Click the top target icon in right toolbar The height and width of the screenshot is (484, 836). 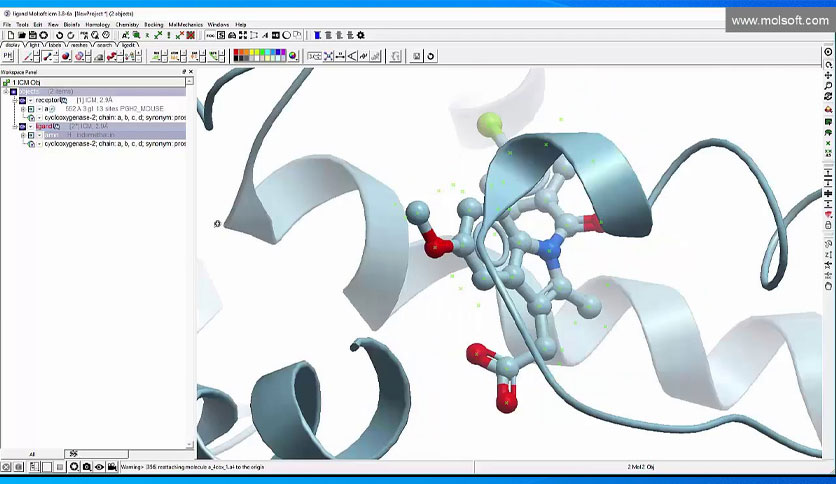click(828, 52)
